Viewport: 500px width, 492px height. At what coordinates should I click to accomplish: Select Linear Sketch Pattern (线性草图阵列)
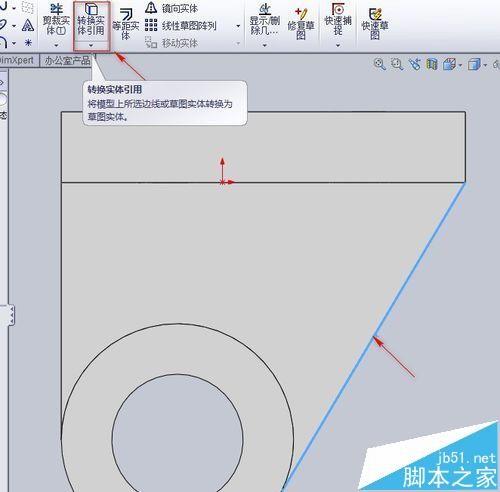click(x=181, y=25)
